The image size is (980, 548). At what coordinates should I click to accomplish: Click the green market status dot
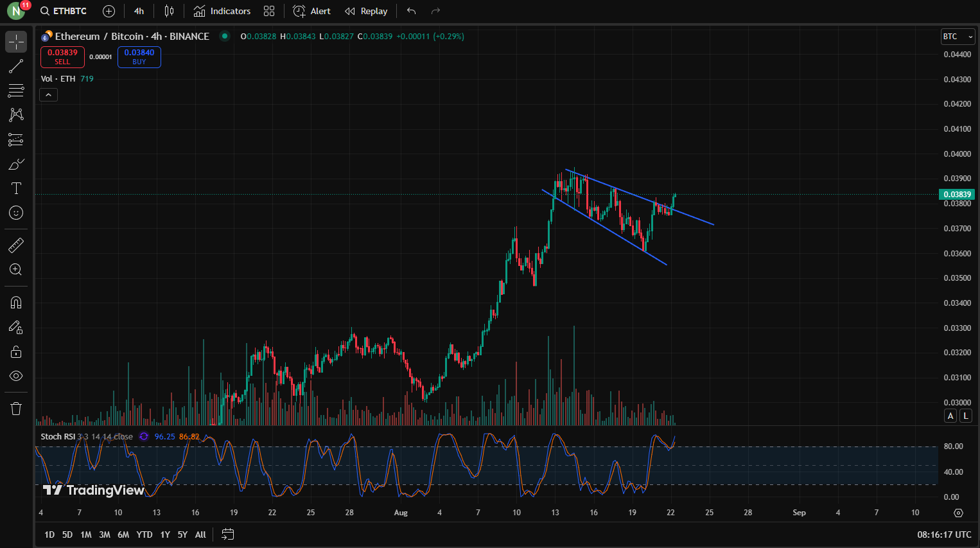(224, 36)
